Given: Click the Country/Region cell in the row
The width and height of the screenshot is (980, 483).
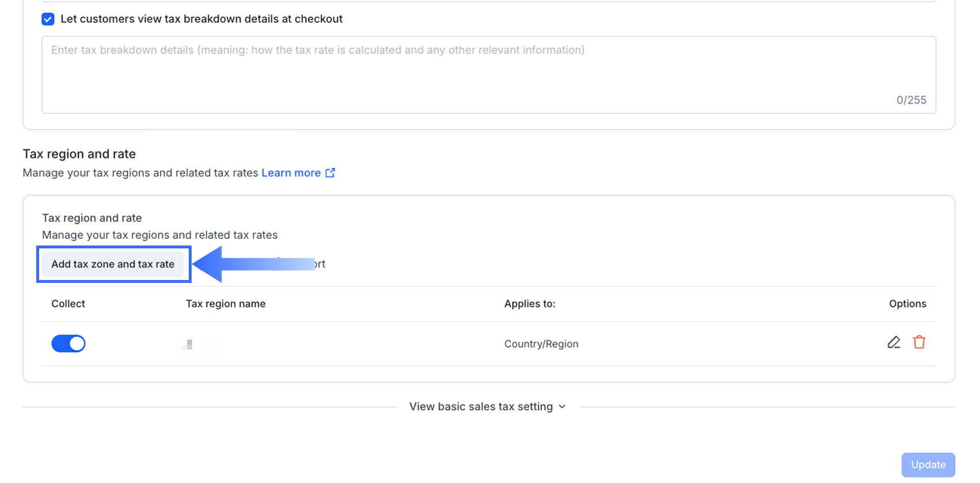Looking at the screenshot, I should tap(541, 344).
